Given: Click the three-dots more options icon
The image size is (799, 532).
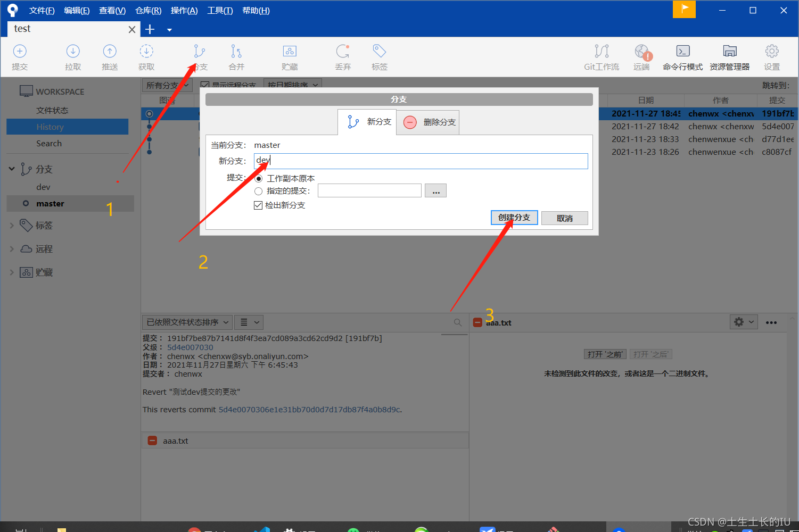Looking at the screenshot, I should (x=771, y=322).
